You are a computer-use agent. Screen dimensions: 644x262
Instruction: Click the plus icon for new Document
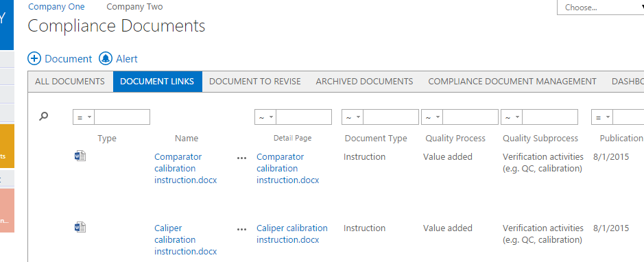[x=34, y=59]
